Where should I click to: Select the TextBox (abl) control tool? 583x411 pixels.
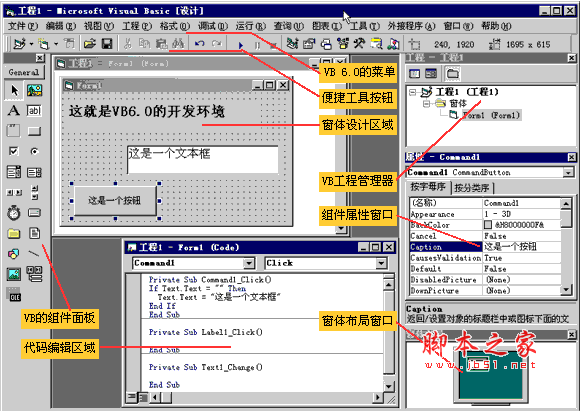click(x=34, y=111)
